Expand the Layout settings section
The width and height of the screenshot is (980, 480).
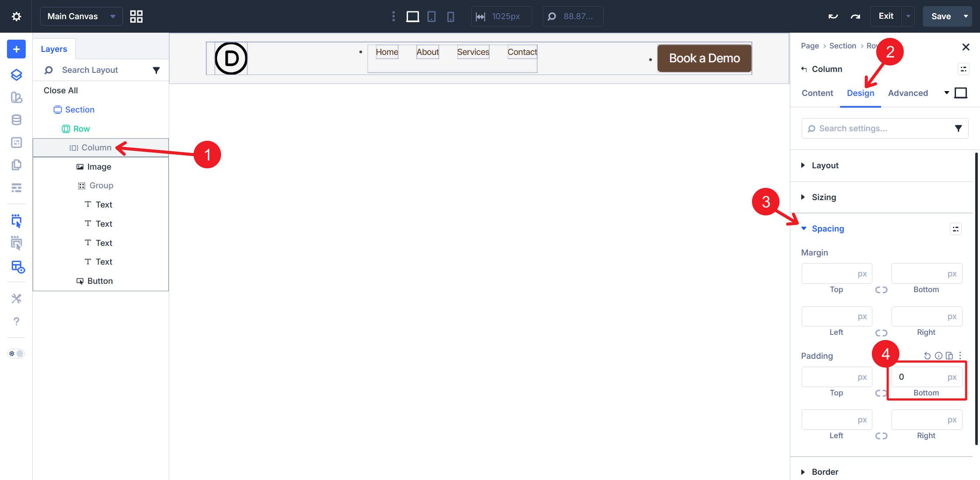click(825, 165)
